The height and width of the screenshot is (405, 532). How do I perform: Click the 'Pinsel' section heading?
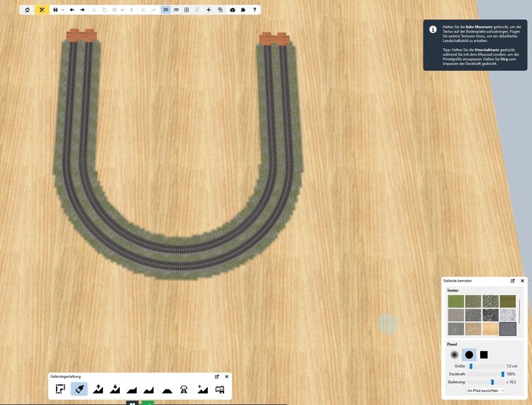click(x=452, y=344)
